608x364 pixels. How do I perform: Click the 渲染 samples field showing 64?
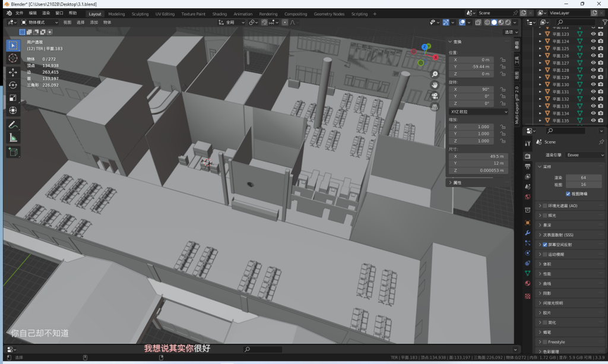tap(583, 178)
